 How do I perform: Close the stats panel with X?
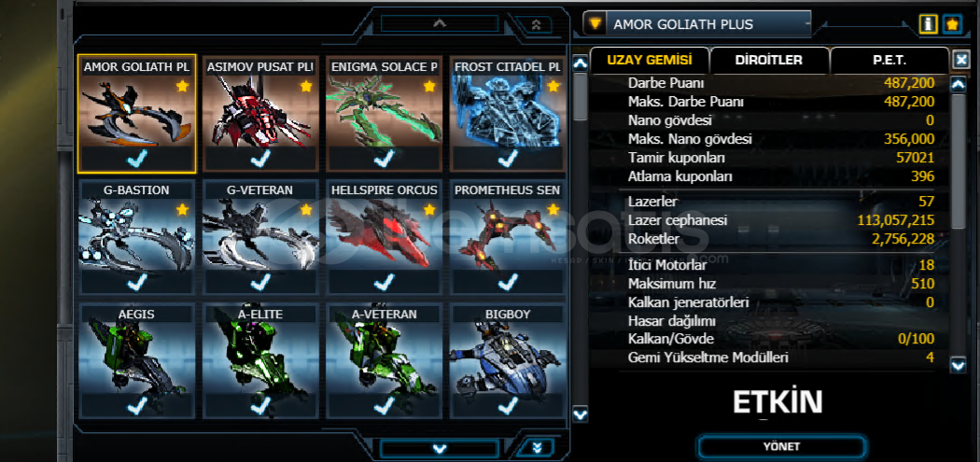[x=961, y=60]
